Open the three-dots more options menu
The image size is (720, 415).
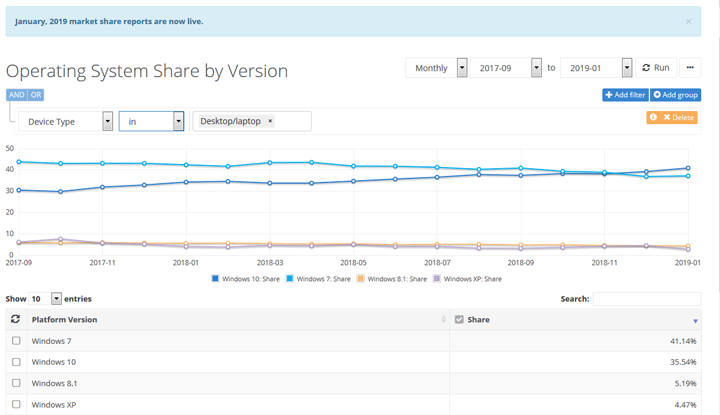click(x=690, y=68)
